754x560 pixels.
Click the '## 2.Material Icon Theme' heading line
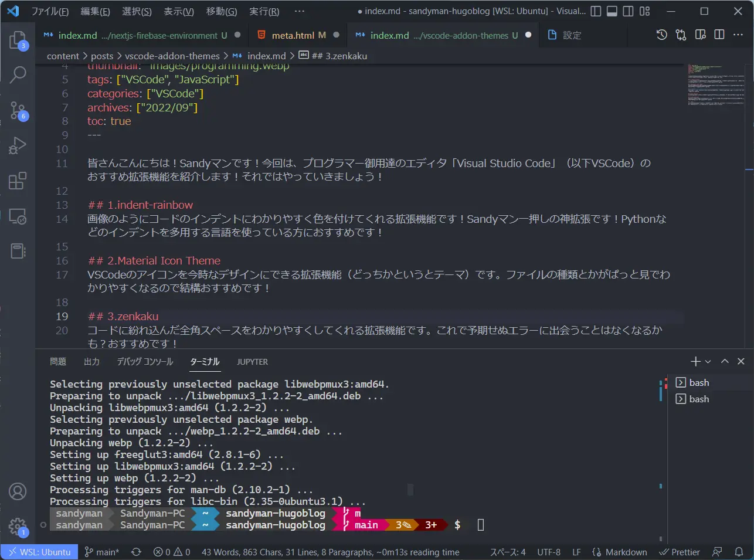coord(154,261)
